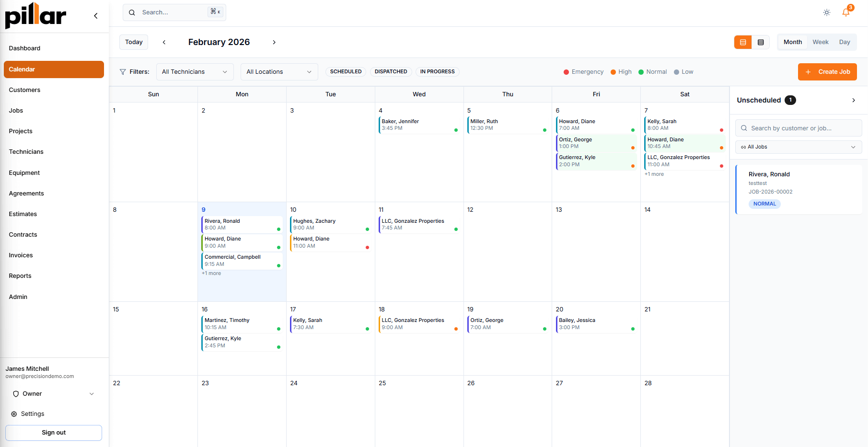868x447 pixels.
Task: Click the search magnifier in the top bar
Action: tap(132, 12)
